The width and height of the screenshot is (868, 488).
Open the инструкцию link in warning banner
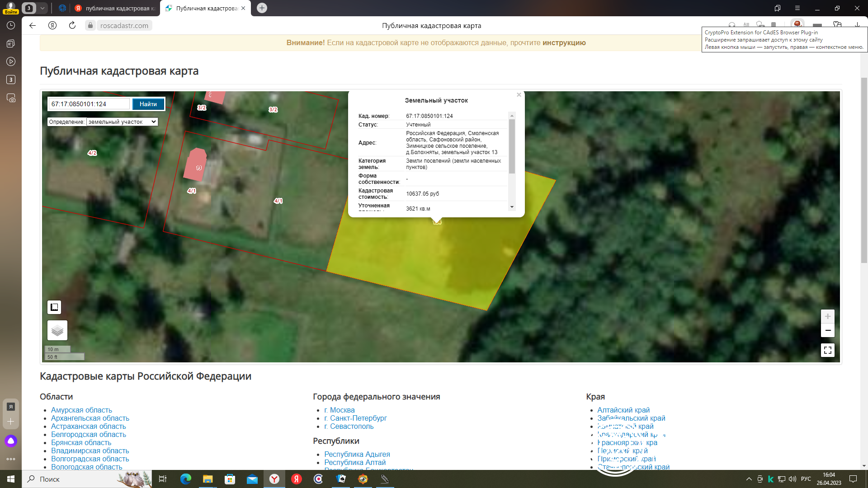(x=564, y=42)
